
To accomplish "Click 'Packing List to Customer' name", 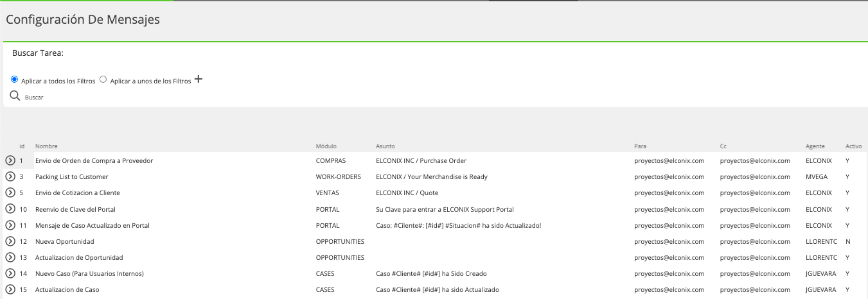I will [72, 176].
